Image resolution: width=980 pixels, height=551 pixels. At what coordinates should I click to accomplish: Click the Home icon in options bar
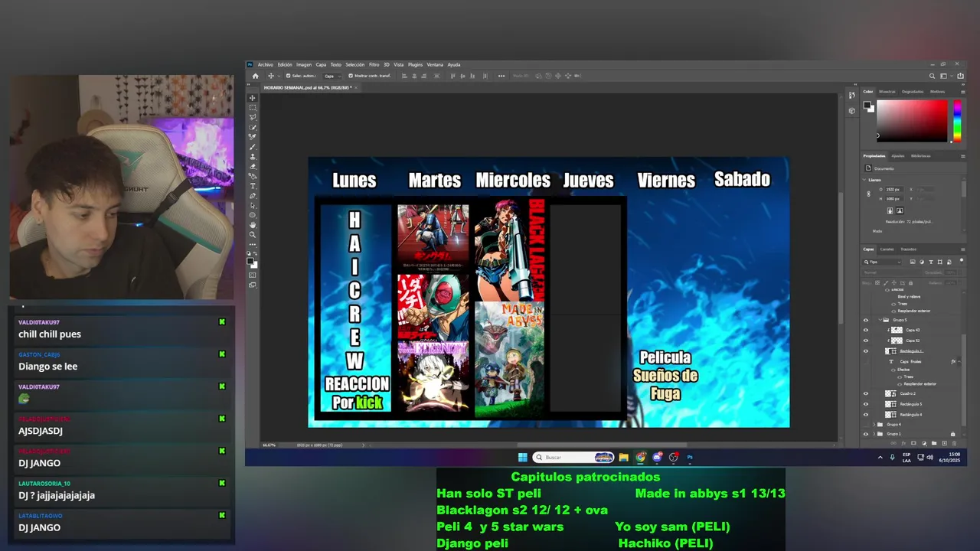click(256, 76)
